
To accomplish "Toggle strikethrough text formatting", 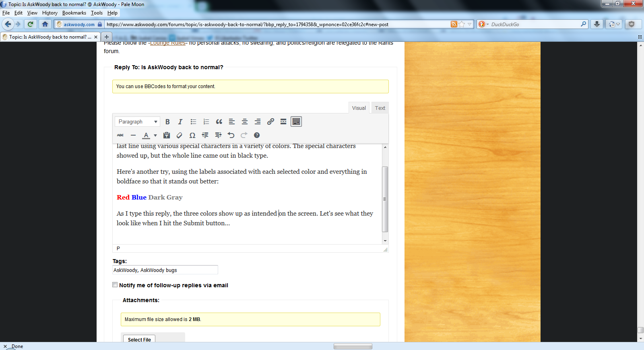I will [120, 136].
